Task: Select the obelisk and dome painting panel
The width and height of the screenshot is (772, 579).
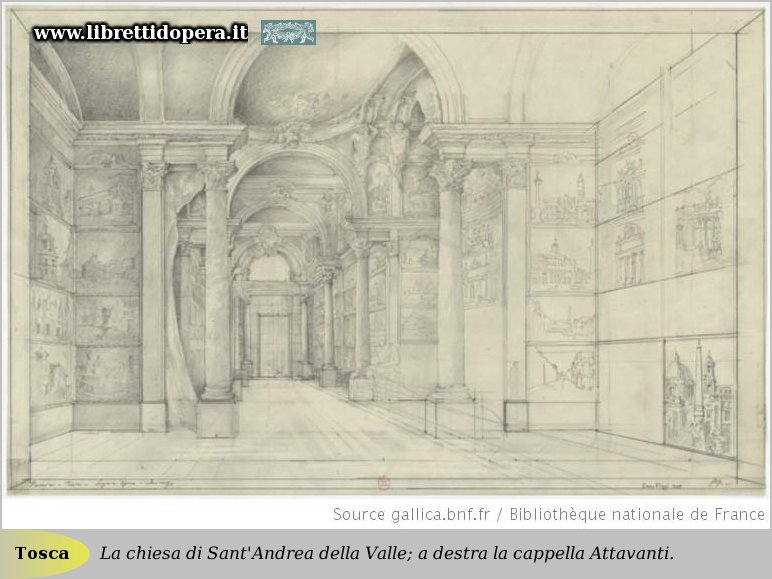Action: [x=697, y=393]
